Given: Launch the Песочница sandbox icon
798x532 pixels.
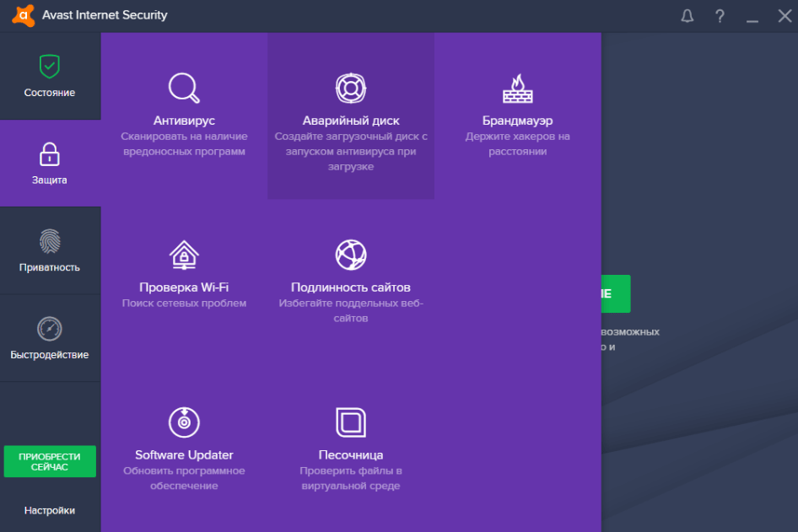Looking at the screenshot, I should 350,422.
